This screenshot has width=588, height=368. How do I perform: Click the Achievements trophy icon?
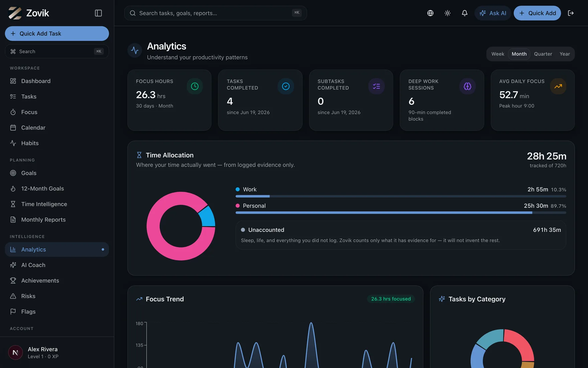click(x=13, y=281)
